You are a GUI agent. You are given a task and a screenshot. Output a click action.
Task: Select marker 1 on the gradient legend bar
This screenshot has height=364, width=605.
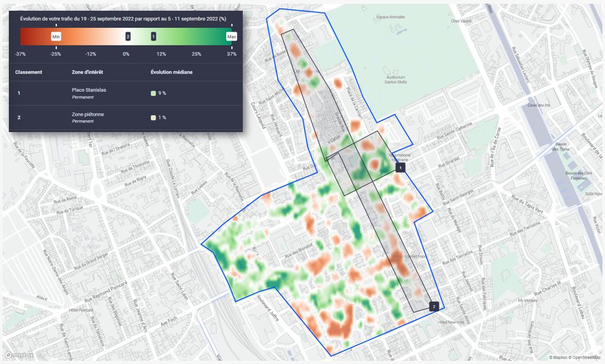point(153,37)
